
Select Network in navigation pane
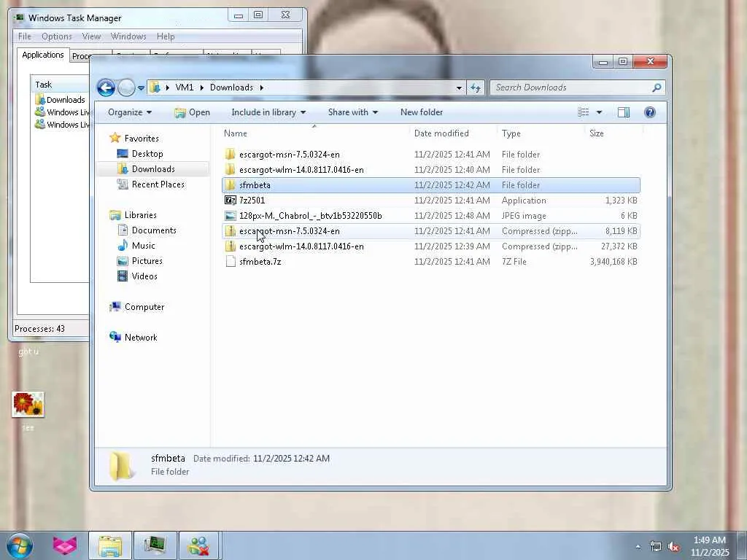point(141,338)
